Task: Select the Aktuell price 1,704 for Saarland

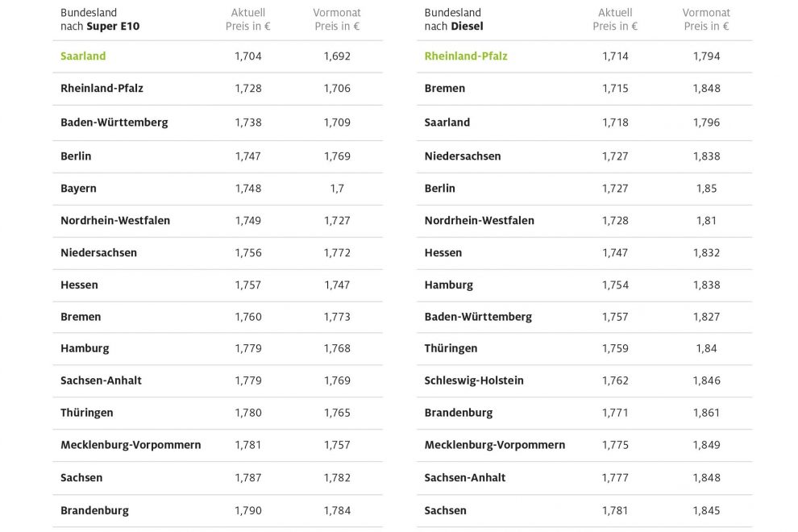Action: (x=248, y=56)
